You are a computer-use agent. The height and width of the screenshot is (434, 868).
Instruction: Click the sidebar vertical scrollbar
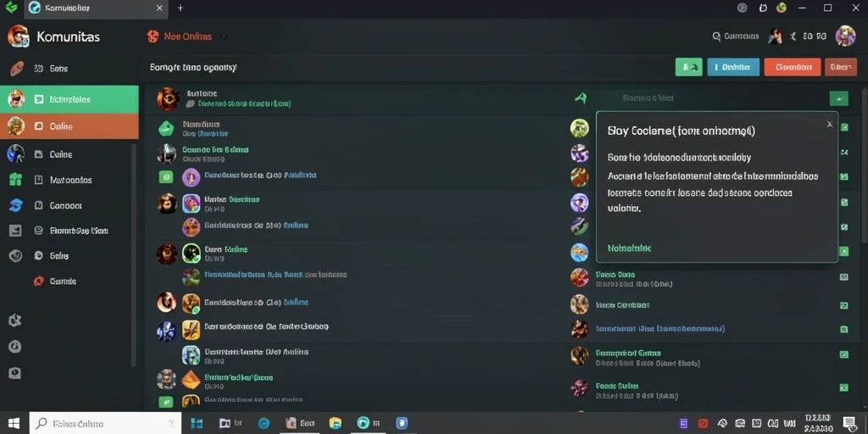pyautogui.click(x=133, y=254)
